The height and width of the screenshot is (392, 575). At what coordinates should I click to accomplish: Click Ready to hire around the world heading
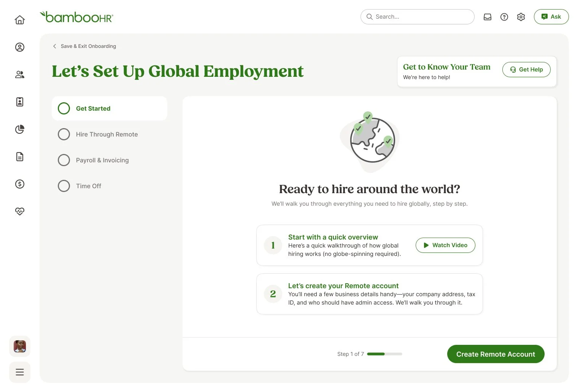coord(370,189)
